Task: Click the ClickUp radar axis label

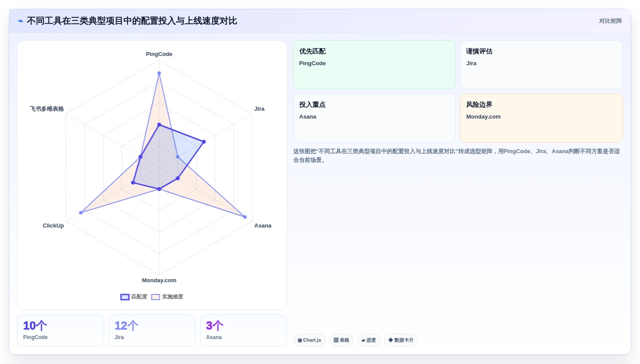Action: pyautogui.click(x=53, y=226)
